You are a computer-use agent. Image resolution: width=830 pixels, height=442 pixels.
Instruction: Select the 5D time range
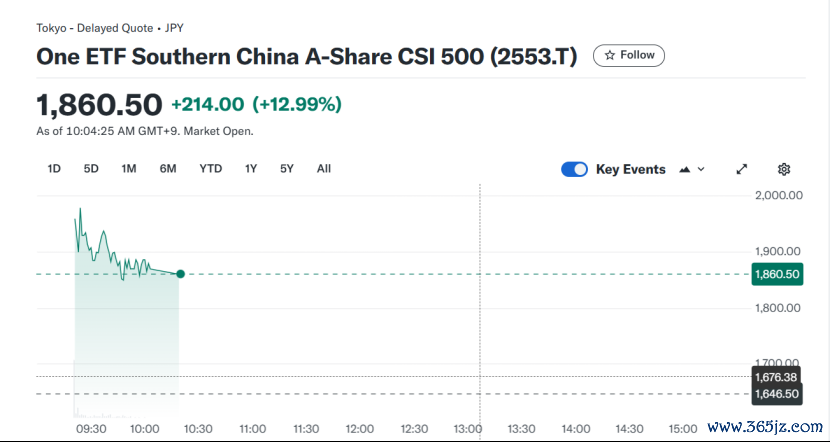pos(91,168)
